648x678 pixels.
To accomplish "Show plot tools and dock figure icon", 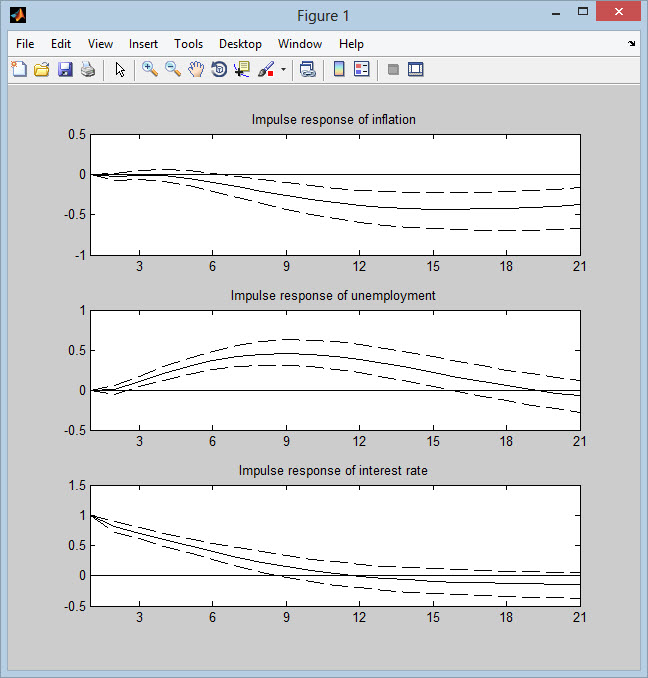I will 415,69.
